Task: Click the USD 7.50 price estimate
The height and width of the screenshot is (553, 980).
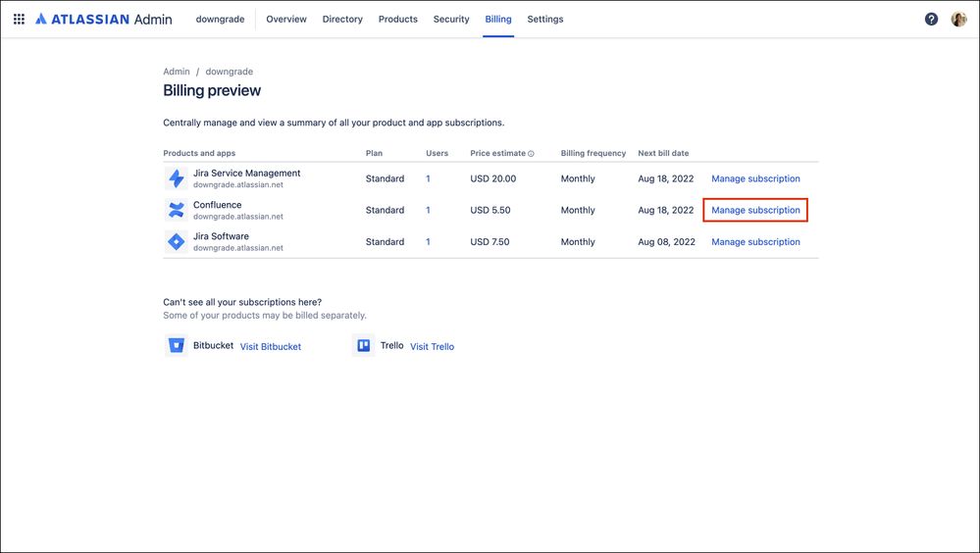Action: click(490, 242)
